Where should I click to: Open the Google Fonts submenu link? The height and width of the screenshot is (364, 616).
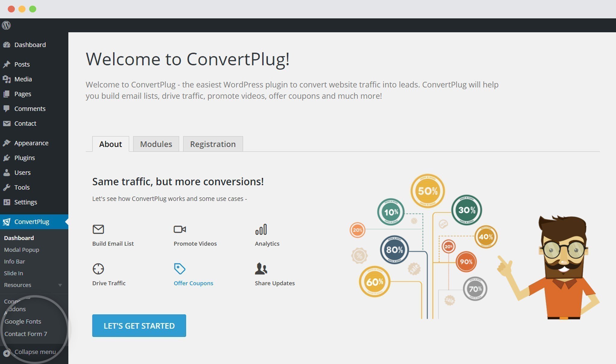(23, 321)
